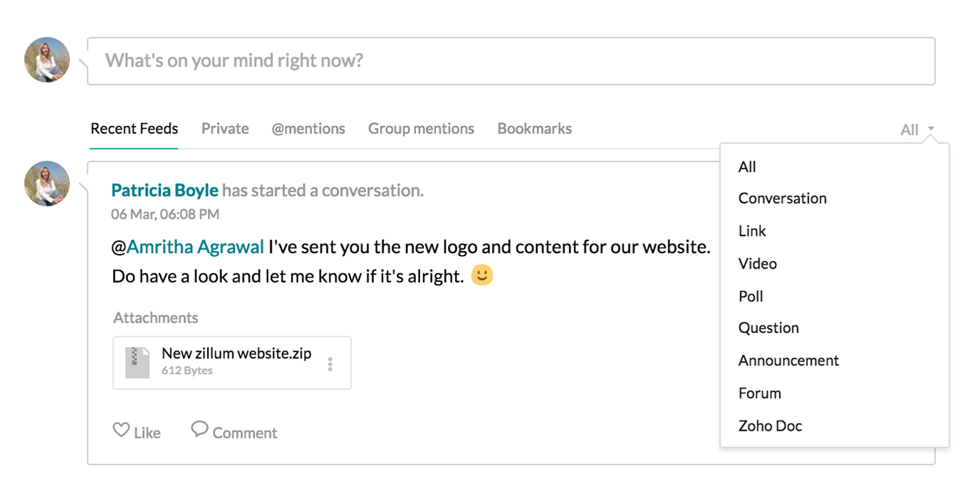The width and height of the screenshot is (980, 503).
Task: Choose Conversation from the filter menu
Action: point(782,199)
